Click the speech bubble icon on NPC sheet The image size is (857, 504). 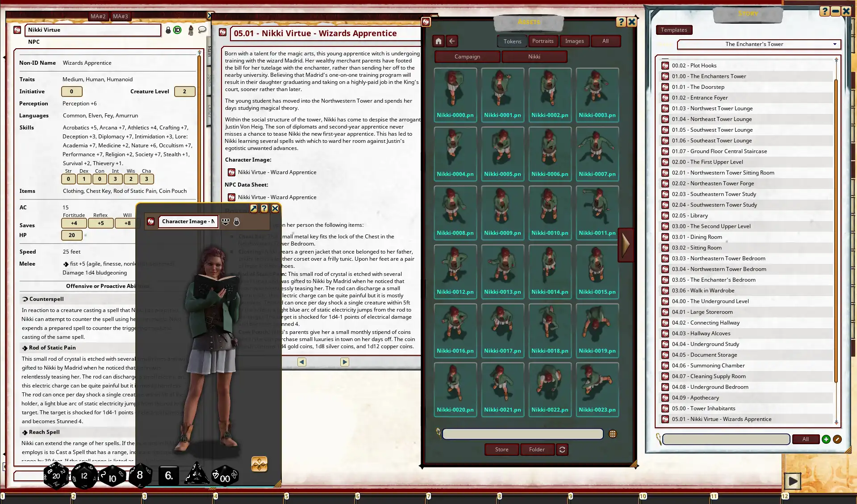click(x=202, y=30)
